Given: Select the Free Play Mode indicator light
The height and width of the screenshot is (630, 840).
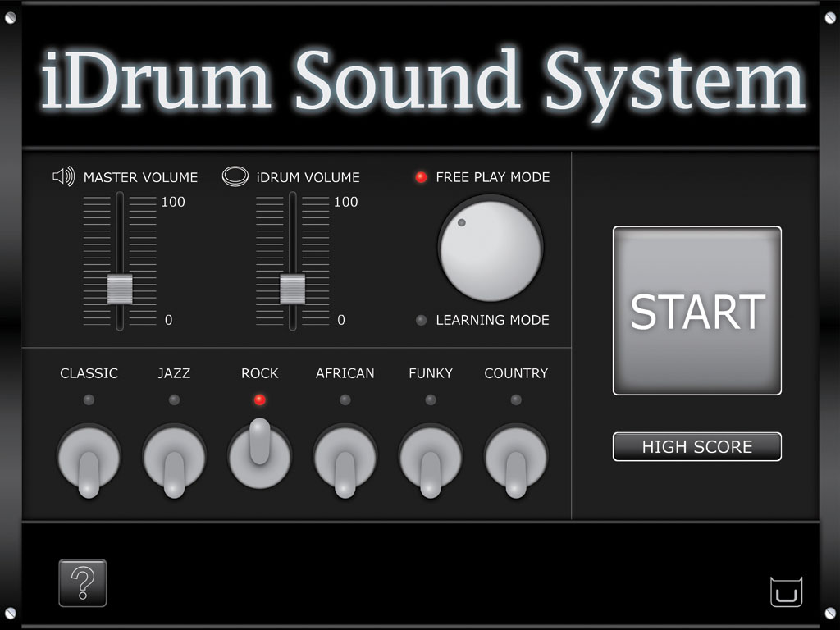Looking at the screenshot, I should pos(421,177).
